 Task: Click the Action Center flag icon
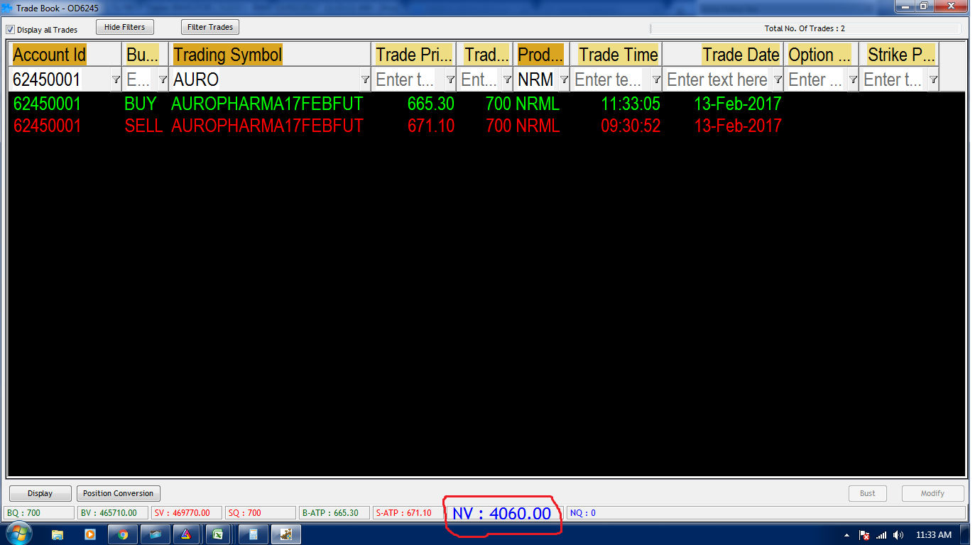pyautogui.click(x=864, y=534)
